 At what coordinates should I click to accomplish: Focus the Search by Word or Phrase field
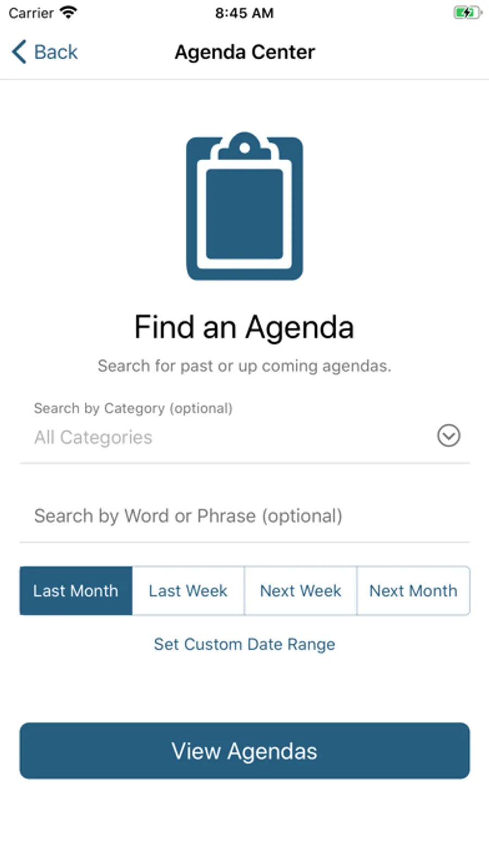coord(244,516)
